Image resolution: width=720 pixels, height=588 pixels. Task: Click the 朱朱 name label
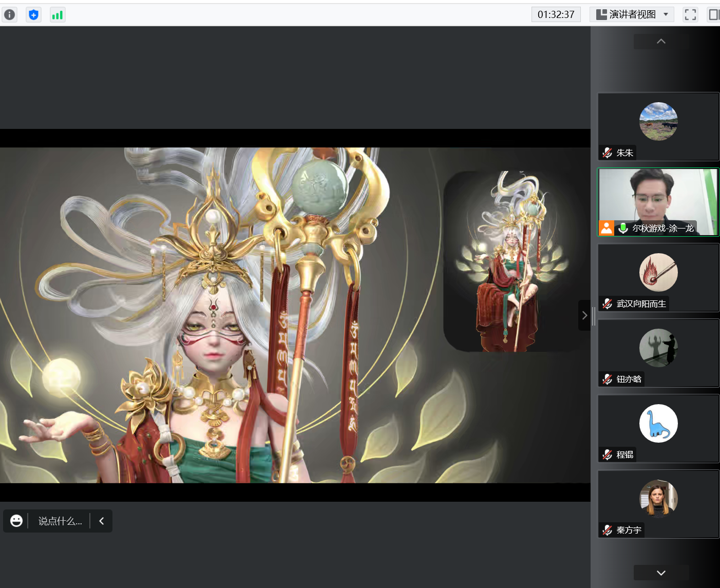pyautogui.click(x=625, y=153)
